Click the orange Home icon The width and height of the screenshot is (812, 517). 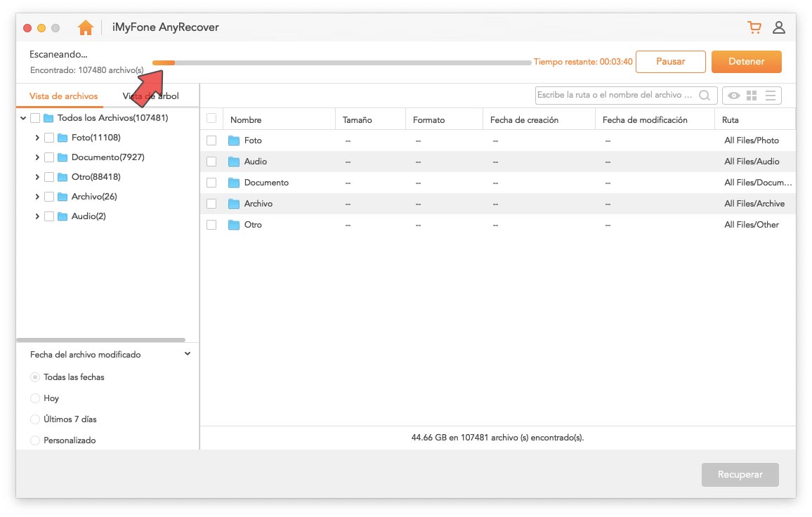point(86,27)
